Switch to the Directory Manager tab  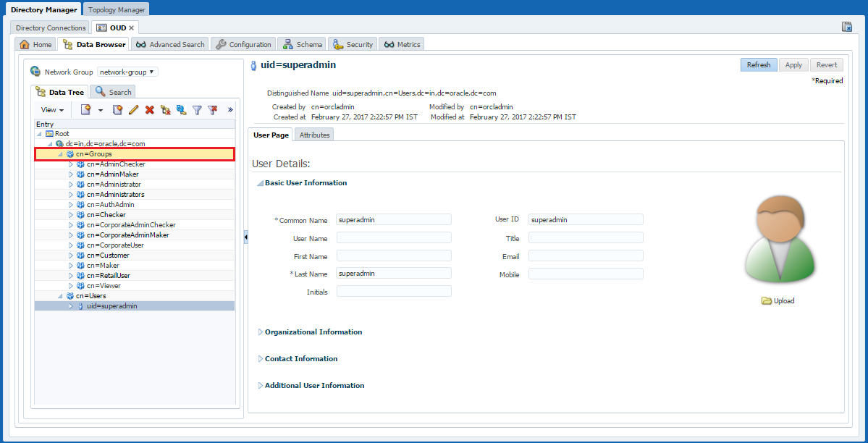click(43, 9)
